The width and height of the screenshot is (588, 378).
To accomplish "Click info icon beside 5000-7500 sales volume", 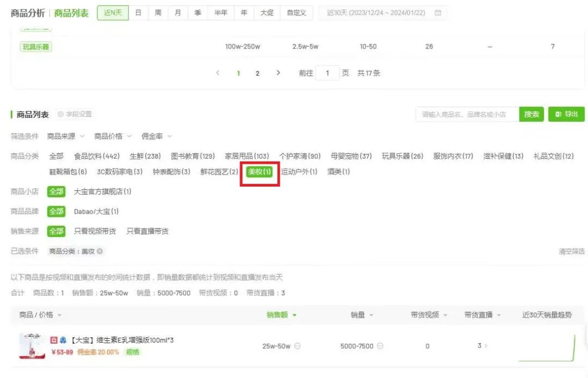I will tap(380, 346).
